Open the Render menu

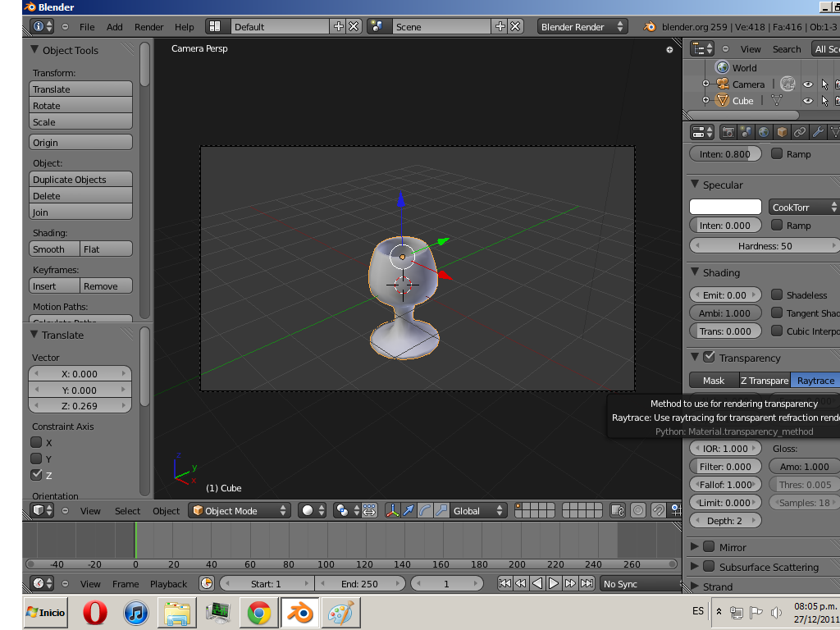[148, 27]
